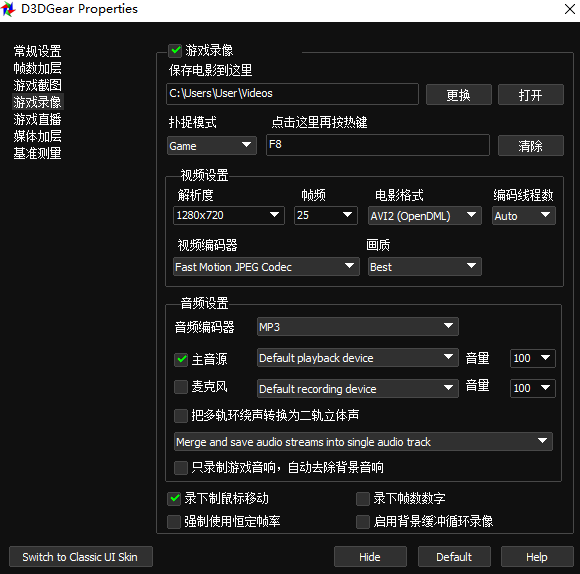Open the 常规设置 settings page

(x=37, y=51)
